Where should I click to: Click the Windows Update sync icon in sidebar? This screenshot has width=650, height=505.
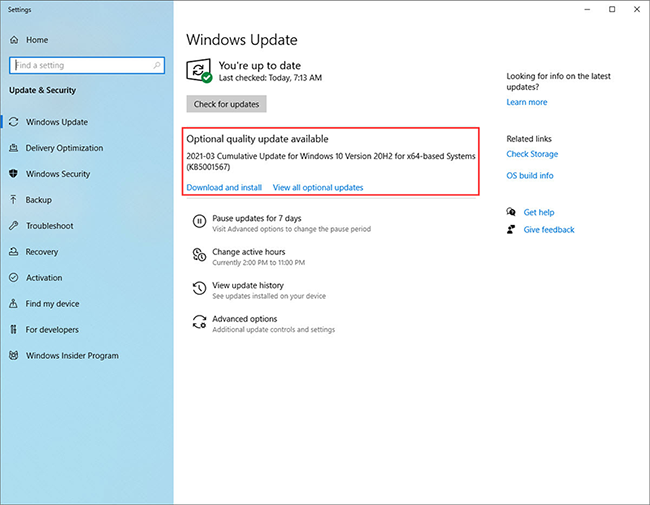click(14, 122)
